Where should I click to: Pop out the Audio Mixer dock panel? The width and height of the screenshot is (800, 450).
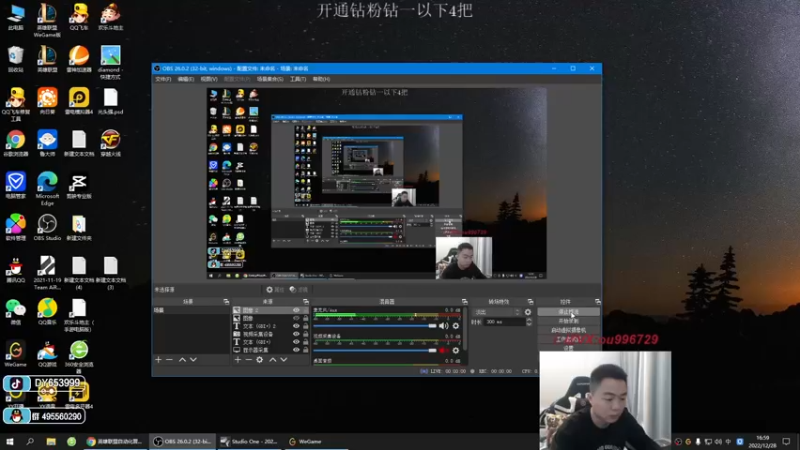[x=464, y=302]
